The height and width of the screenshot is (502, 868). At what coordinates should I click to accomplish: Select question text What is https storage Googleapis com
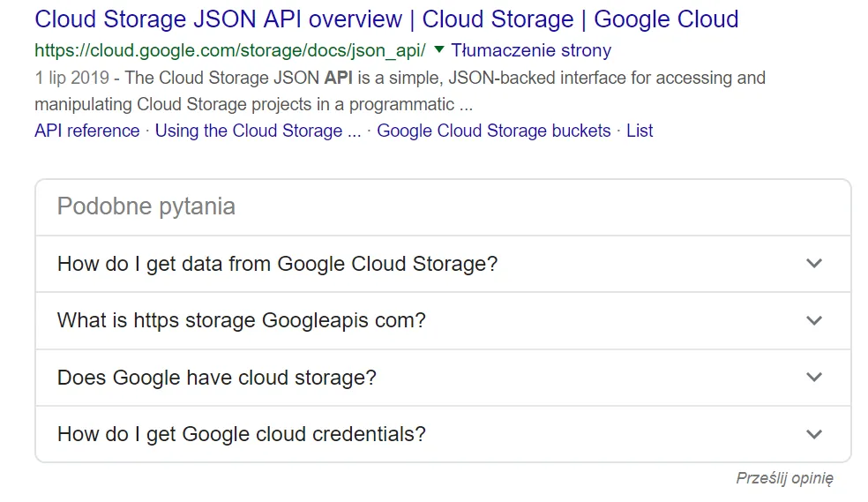click(241, 320)
